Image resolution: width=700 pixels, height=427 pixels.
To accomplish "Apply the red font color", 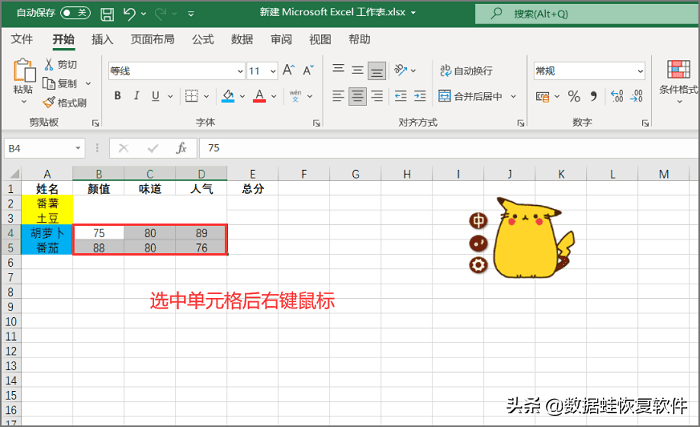I will 259,96.
